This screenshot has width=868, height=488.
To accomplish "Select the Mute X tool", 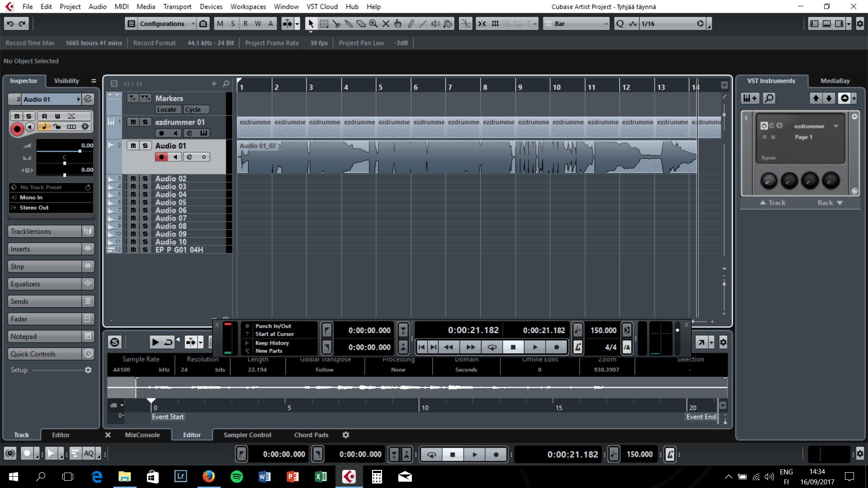I will pos(386,23).
